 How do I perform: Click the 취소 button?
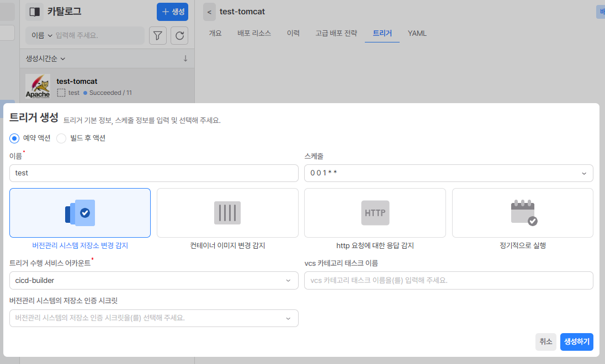tap(545, 341)
